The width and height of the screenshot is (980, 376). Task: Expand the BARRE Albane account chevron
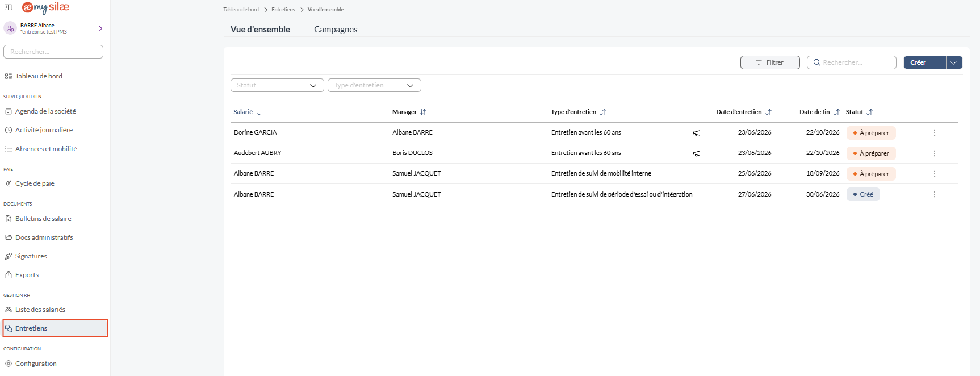[x=100, y=28]
